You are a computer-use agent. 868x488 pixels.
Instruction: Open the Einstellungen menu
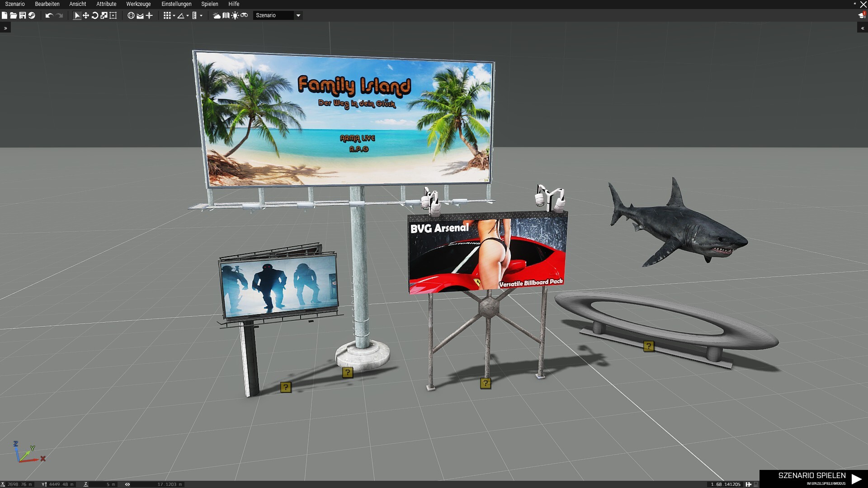[176, 4]
